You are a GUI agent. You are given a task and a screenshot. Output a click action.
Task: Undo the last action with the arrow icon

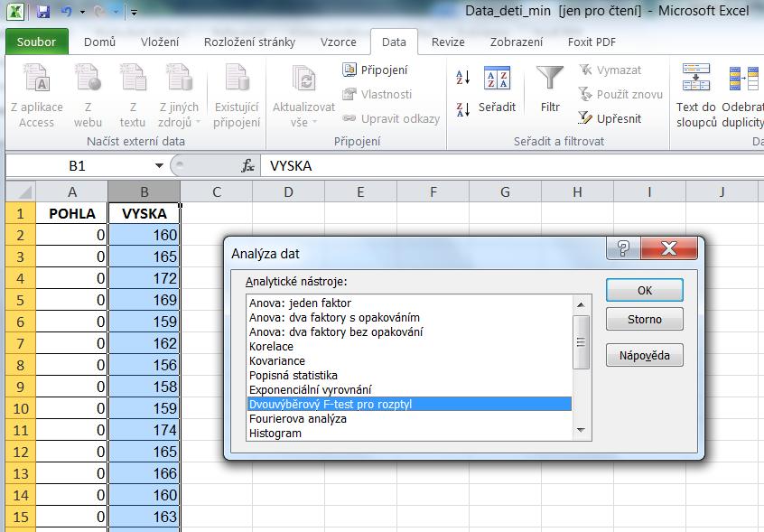coord(67,12)
